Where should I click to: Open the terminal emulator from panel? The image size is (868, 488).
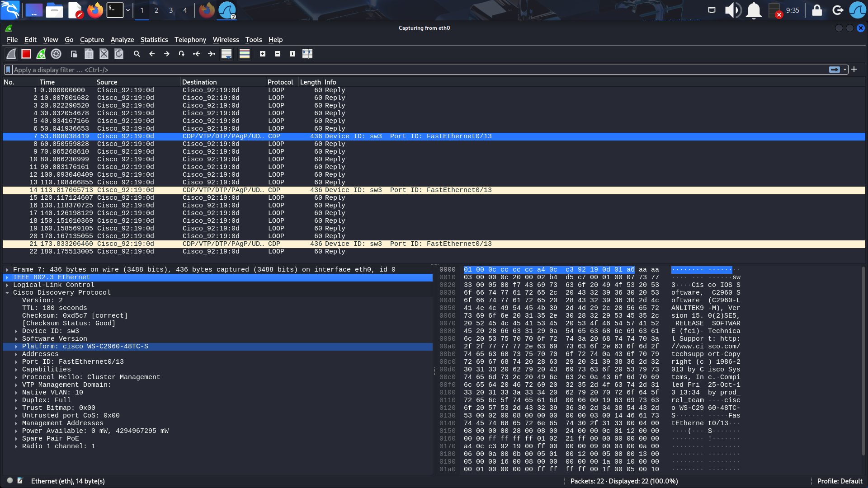[x=115, y=10]
